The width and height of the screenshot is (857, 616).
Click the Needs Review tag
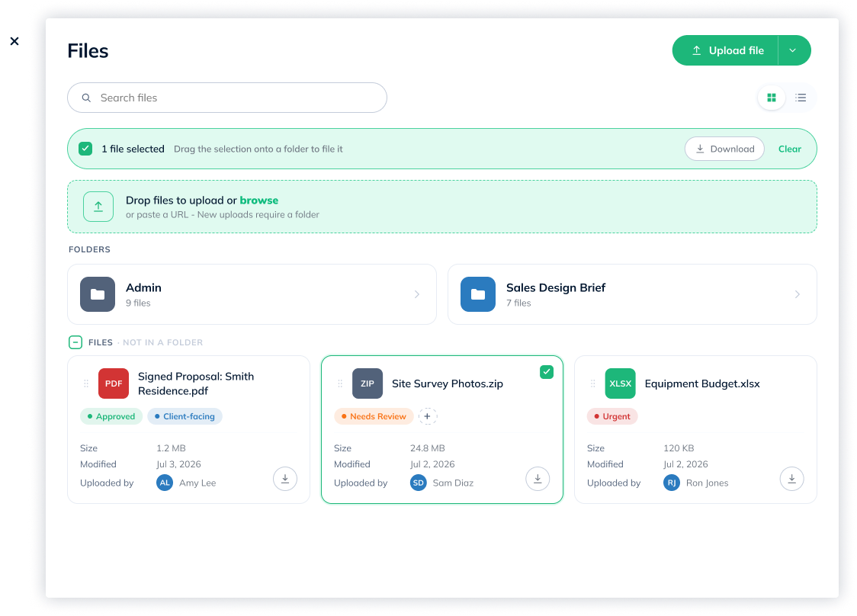click(x=374, y=416)
